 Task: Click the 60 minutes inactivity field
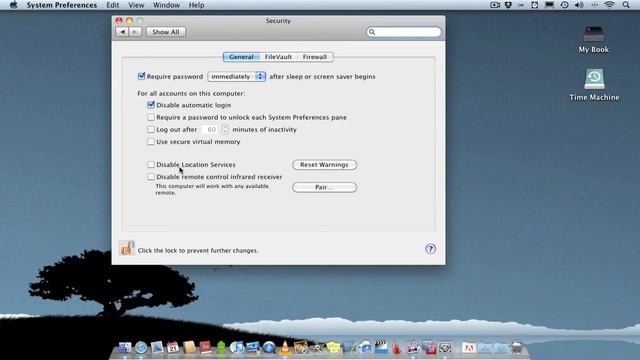point(210,129)
